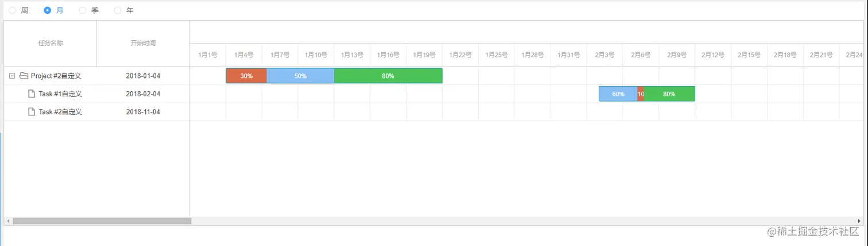Select the Task #1自定义 row
Screen dimensions: 868x246
pos(96,94)
